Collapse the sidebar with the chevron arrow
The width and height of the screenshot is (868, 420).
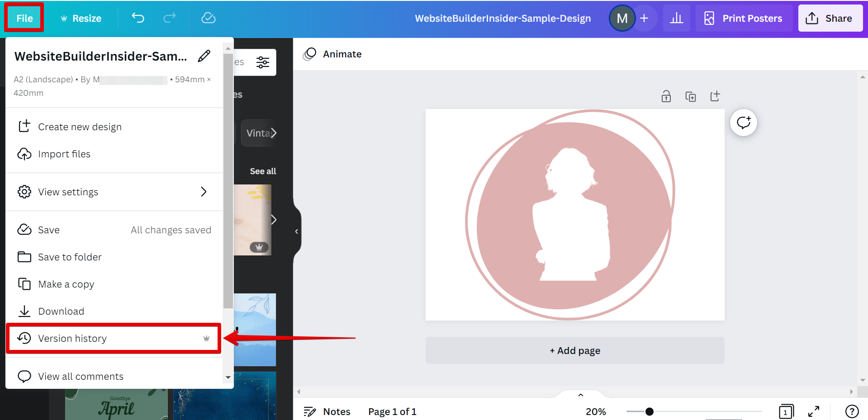click(296, 231)
